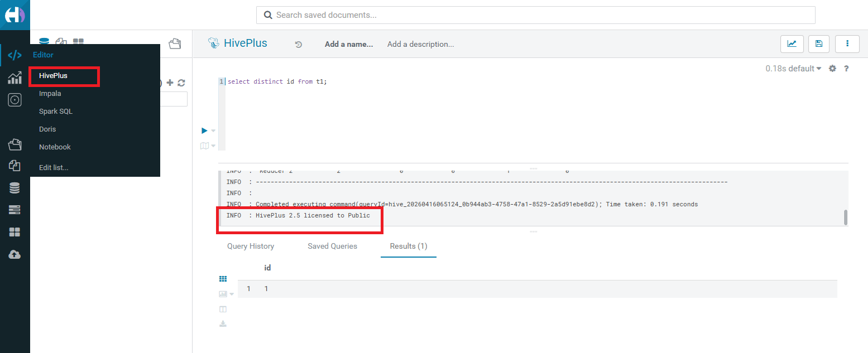Viewport: 868px width, 353px height.
Task: Expand explain options dropdown arrow
Action: (x=213, y=146)
